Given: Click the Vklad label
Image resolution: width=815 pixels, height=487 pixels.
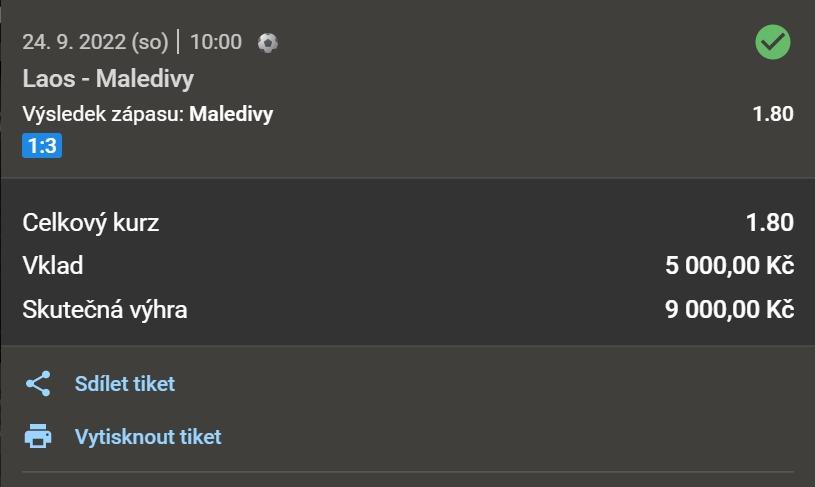Looking at the screenshot, I should (52, 266).
